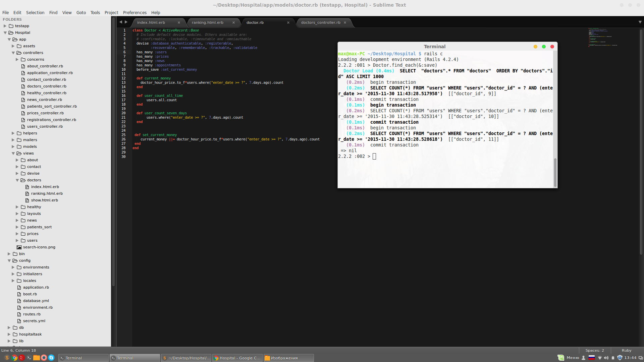Open the File menu

[6, 12]
